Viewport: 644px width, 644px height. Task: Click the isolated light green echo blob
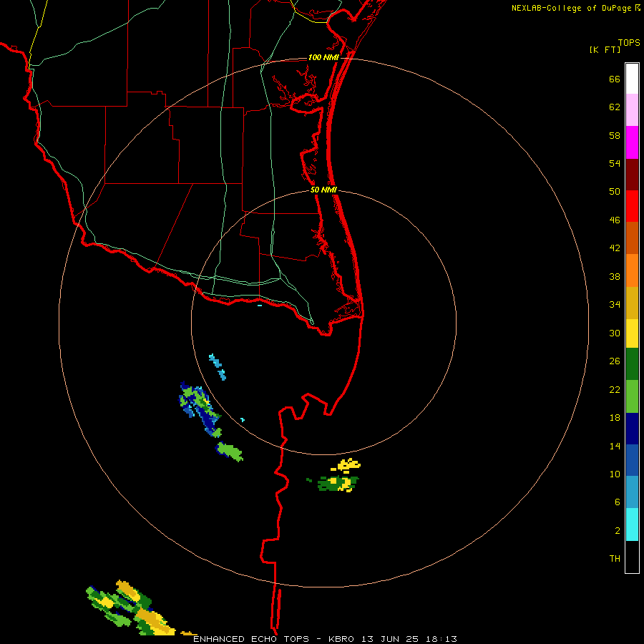pos(230,452)
